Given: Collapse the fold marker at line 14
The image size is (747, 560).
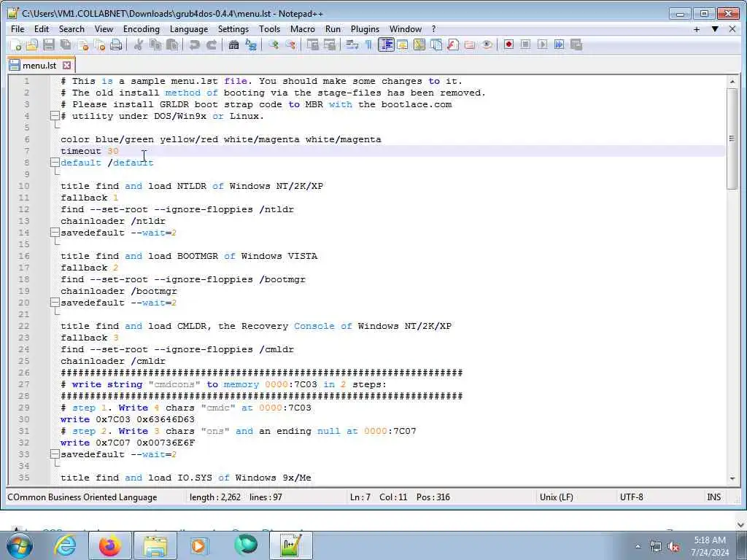Looking at the screenshot, I should 55,233.
